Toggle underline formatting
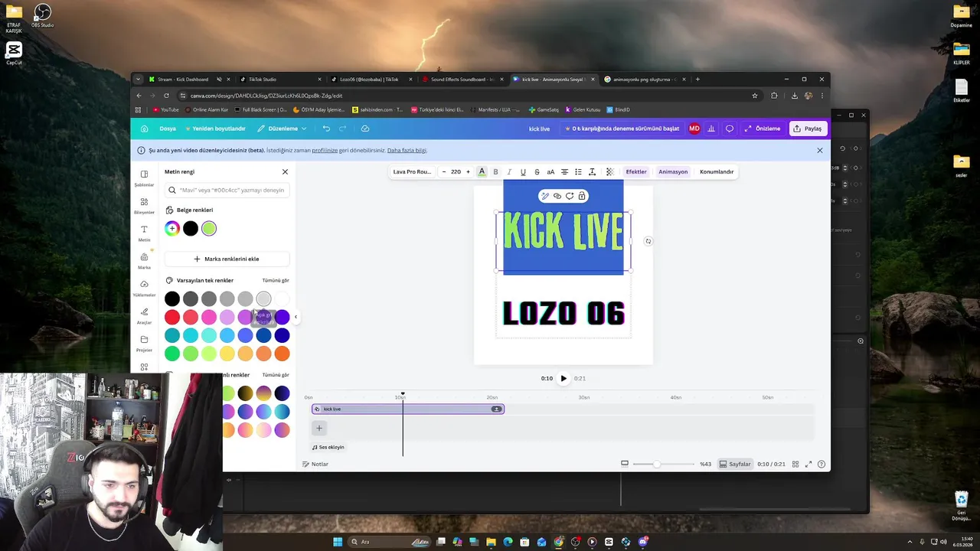980x551 pixels. point(523,171)
